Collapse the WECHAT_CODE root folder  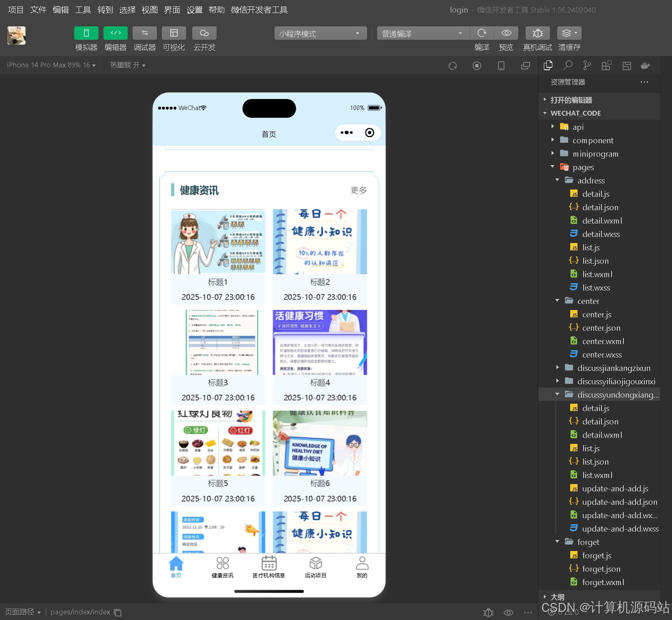[x=599, y=113]
